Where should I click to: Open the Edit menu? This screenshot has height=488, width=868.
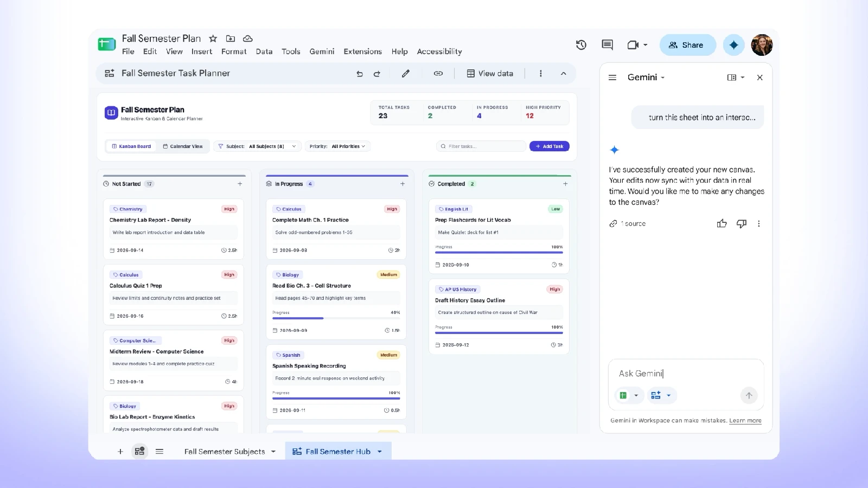coord(150,52)
